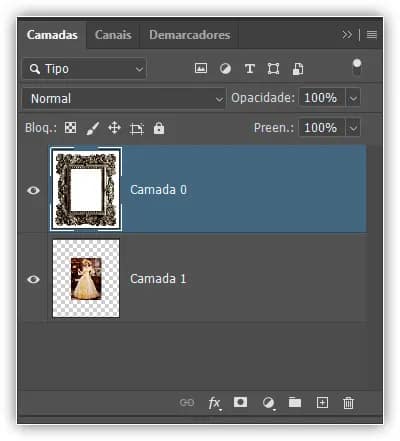Open the Normal blend mode dropdown
400x441 pixels.
(124, 99)
